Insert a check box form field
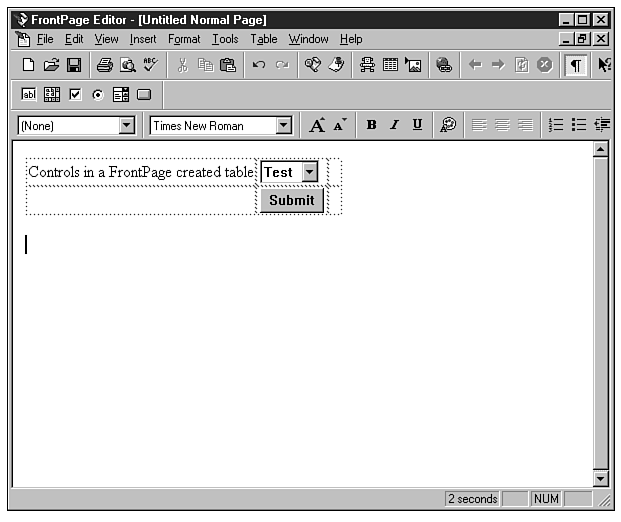The image size is (621, 522). (x=75, y=95)
